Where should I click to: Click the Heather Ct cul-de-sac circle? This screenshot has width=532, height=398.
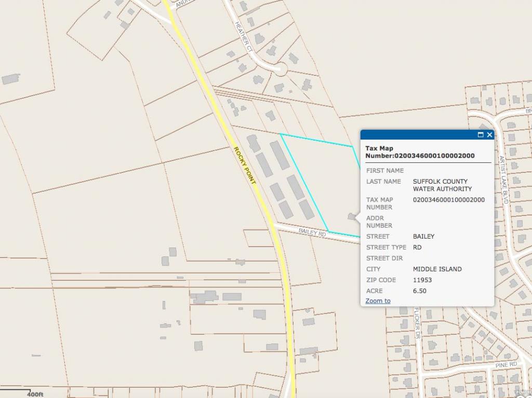281,68
